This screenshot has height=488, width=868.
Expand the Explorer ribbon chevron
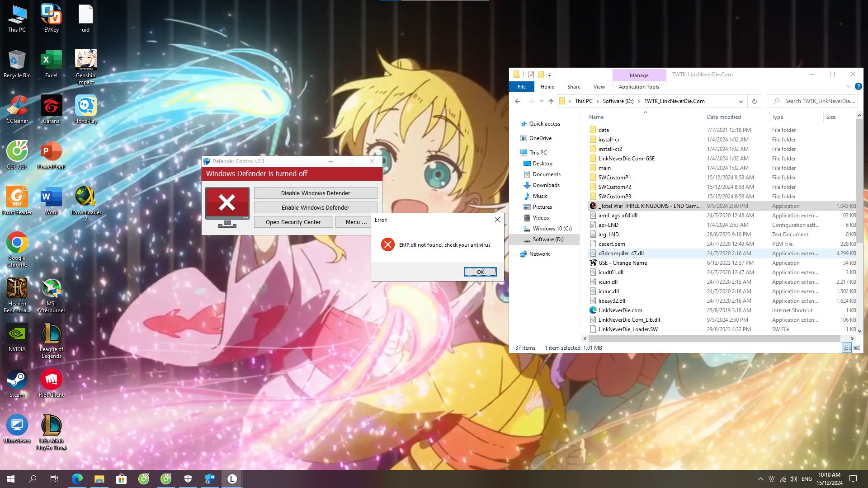point(848,86)
